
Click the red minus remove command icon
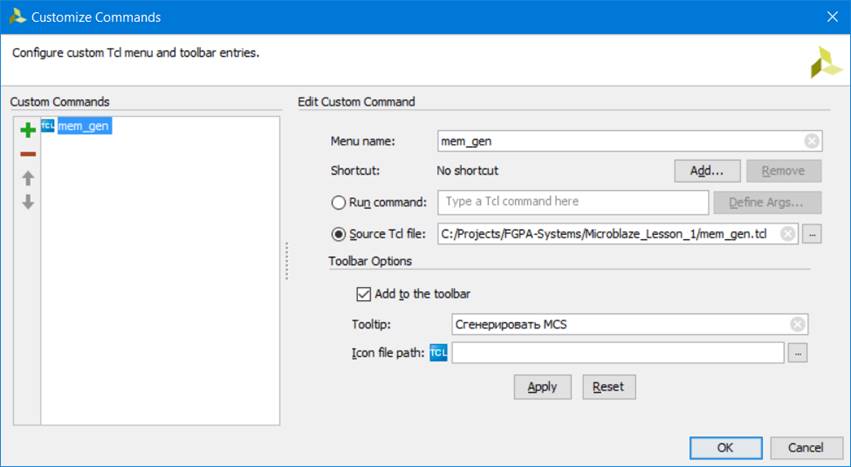click(x=28, y=154)
